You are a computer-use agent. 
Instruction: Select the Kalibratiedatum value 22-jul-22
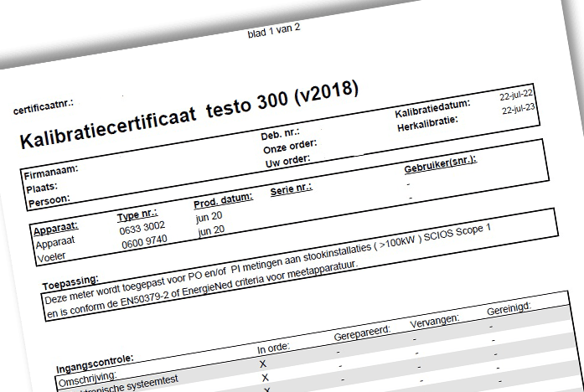pyautogui.click(x=516, y=95)
